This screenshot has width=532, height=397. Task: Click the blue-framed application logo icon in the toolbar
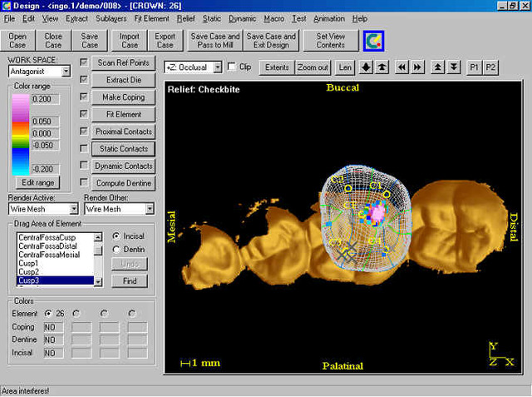(373, 41)
